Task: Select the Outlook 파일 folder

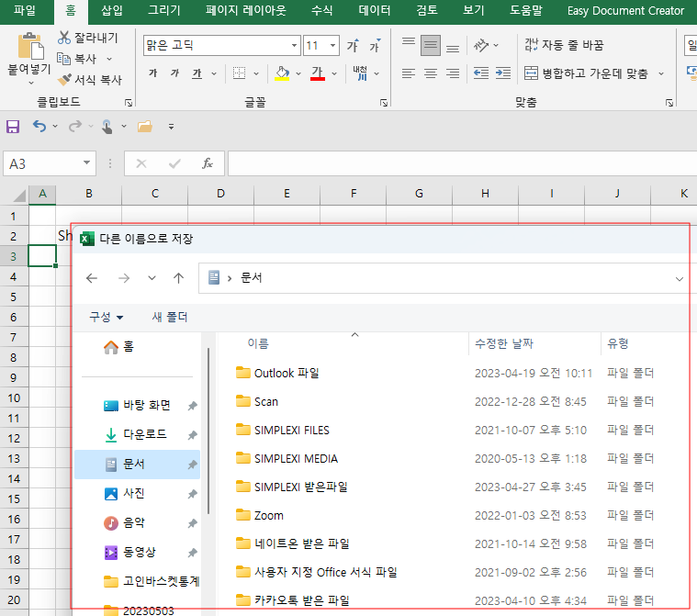Action: coord(277,373)
